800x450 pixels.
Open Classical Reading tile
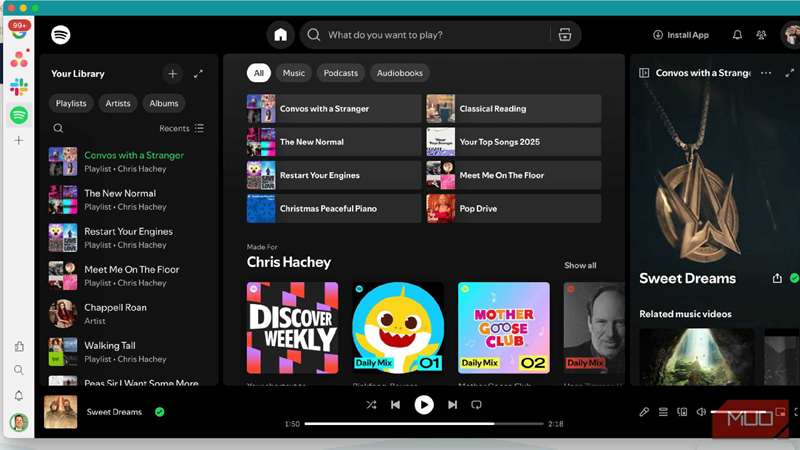[514, 109]
